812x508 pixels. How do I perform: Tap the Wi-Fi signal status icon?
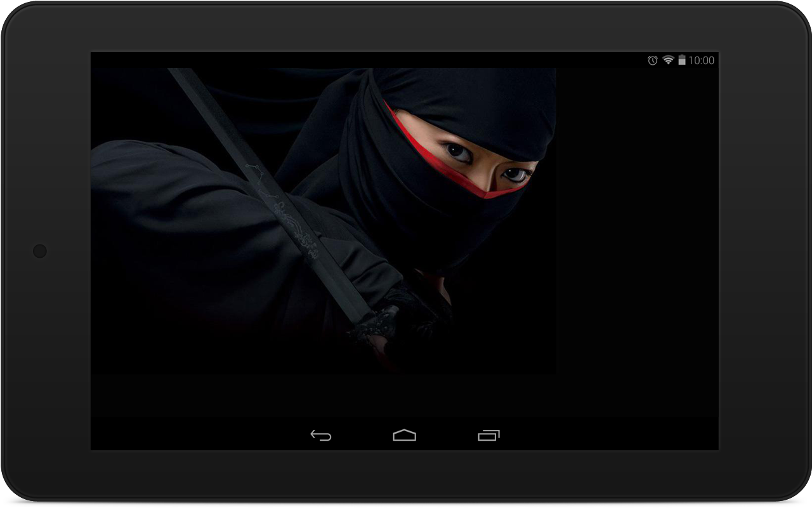(x=668, y=60)
